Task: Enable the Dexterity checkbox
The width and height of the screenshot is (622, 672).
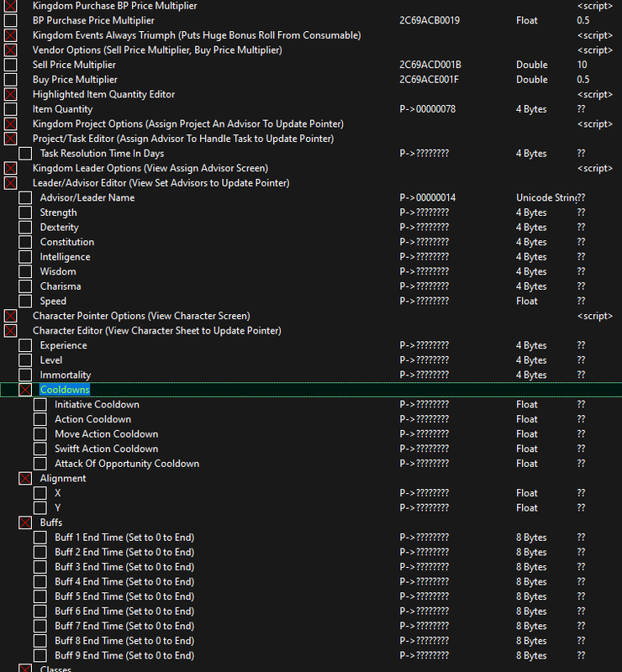Action: click(25, 227)
